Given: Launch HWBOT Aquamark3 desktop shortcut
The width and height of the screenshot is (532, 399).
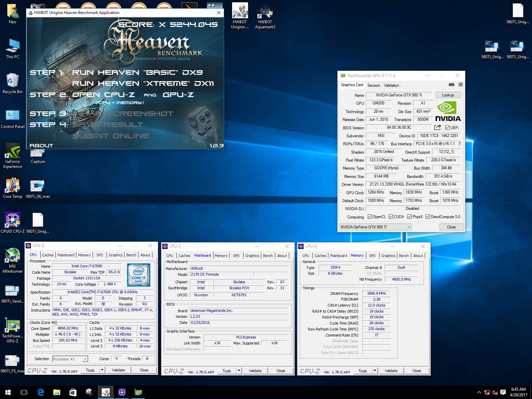Looking at the screenshot, I should tap(265, 16).
